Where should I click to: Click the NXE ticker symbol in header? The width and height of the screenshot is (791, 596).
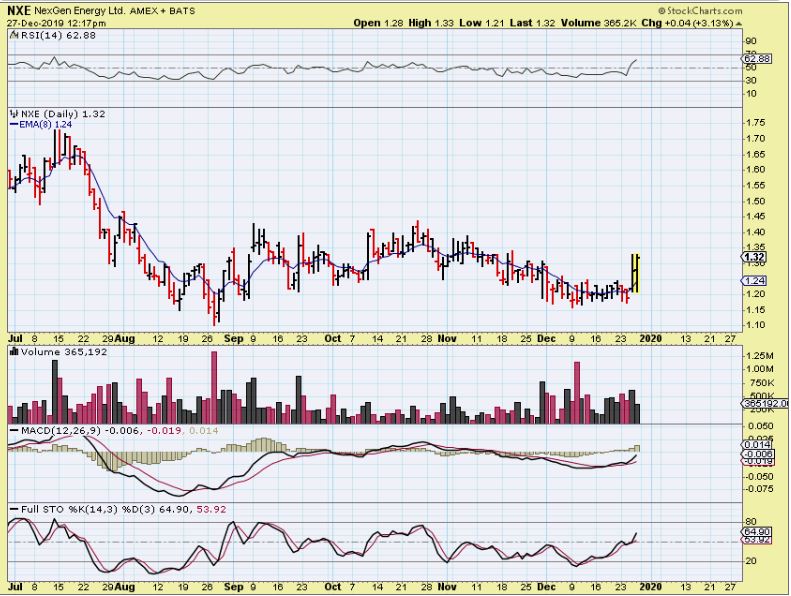coord(19,11)
